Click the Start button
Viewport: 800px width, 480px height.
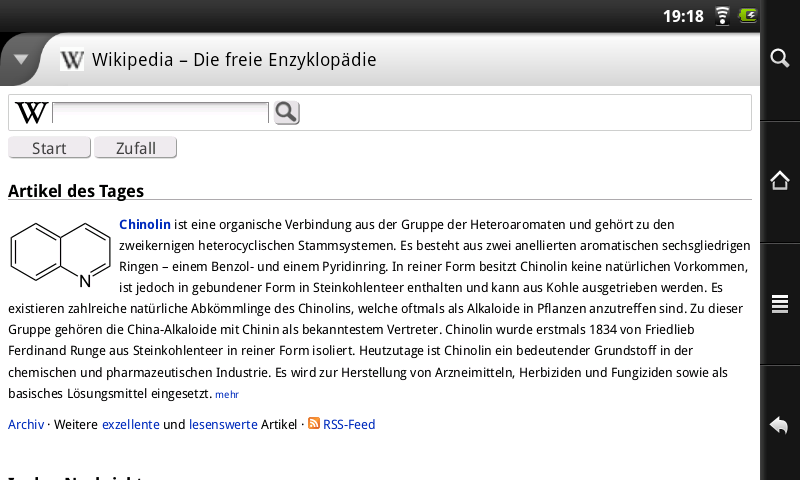pyautogui.click(x=49, y=148)
